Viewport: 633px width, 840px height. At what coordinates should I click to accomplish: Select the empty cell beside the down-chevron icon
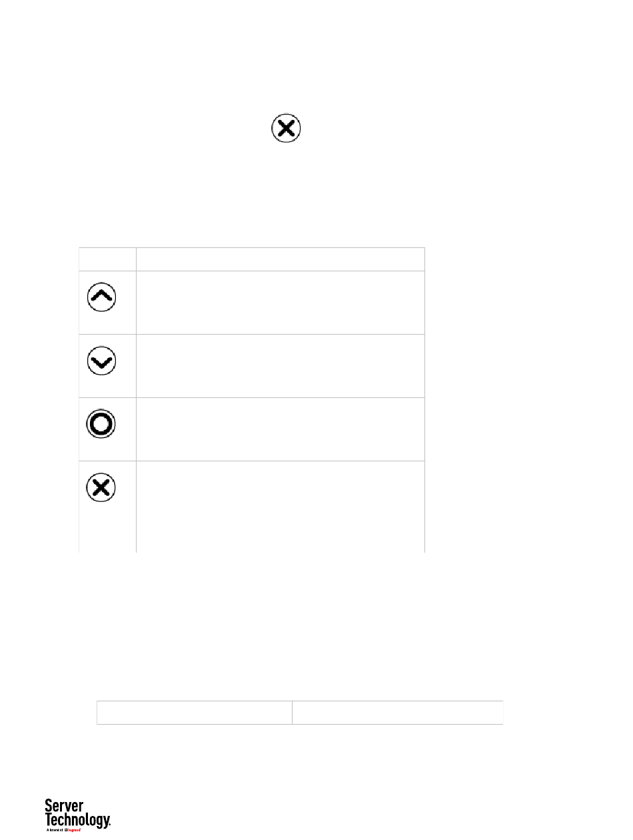click(x=281, y=366)
